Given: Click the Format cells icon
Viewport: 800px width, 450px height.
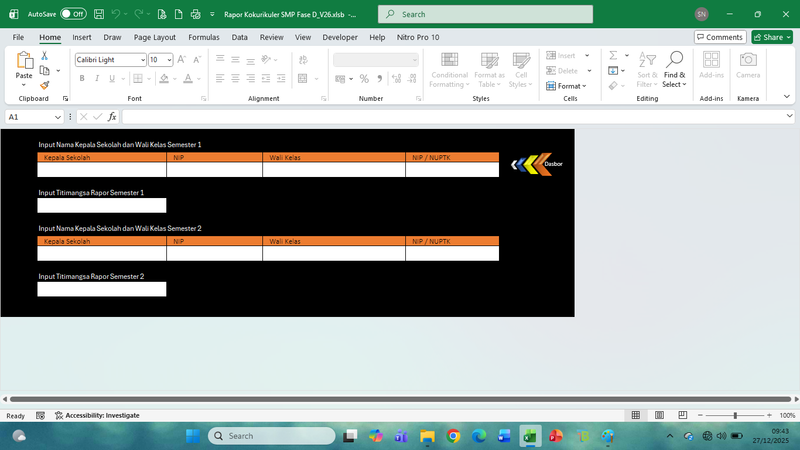Looking at the screenshot, I should pos(569,86).
